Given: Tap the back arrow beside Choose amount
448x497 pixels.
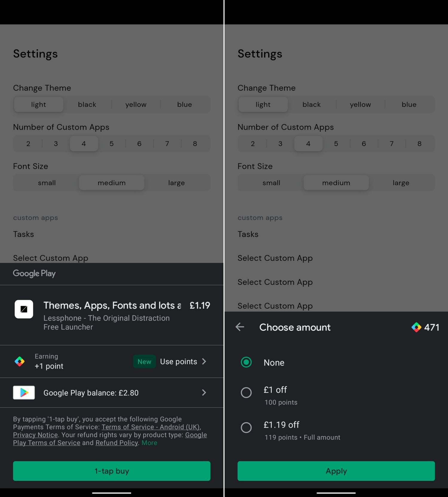Looking at the screenshot, I should (x=240, y=327).
